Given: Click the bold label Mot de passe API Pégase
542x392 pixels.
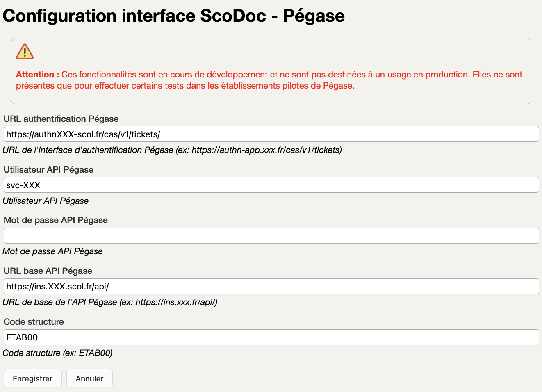Looking at the screenshot, I should 56,220.
